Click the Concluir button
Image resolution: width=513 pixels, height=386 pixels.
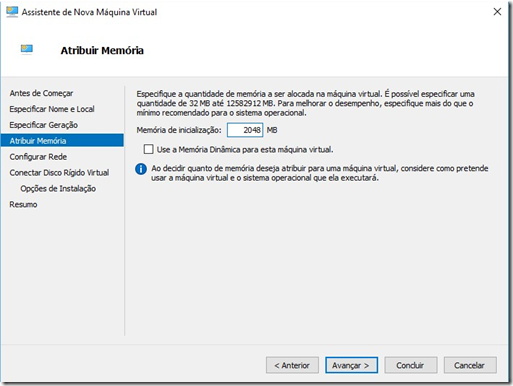(411, 365)
